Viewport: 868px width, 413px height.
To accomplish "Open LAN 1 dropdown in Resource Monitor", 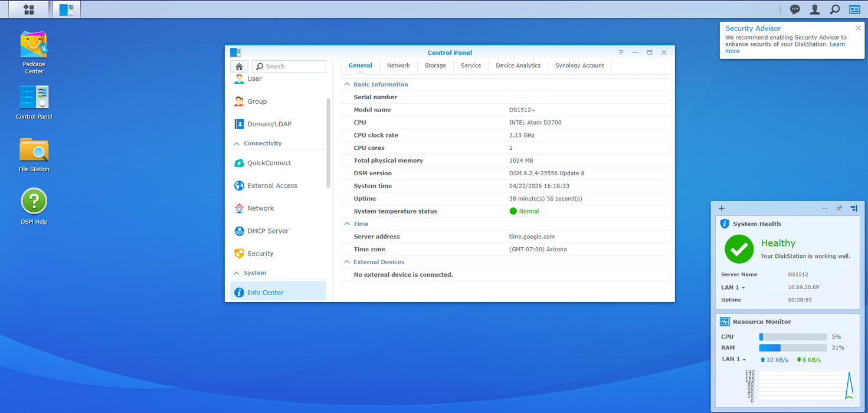I will pyautogui.click(x=733, y=359).
